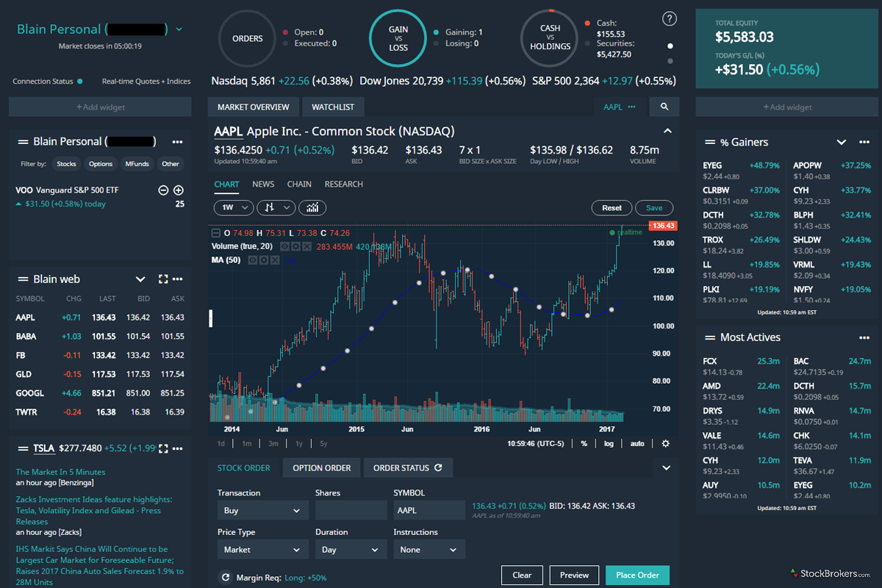The width and height of the screenshot is (882, 588).
Task: Grab the Most Actives drag handle
Action: (x=710, y=337)
